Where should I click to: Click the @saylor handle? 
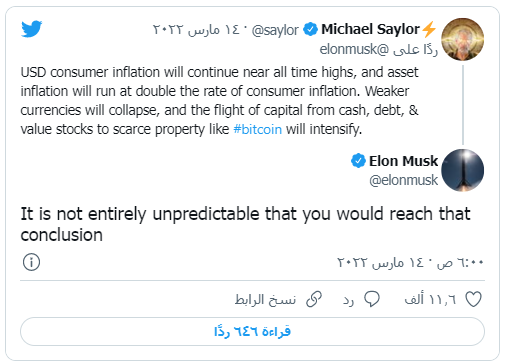(275, 30)
